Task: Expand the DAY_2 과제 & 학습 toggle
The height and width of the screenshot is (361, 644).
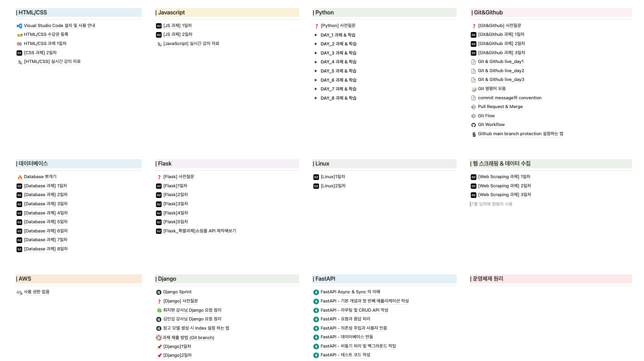Action: point(316,44)
